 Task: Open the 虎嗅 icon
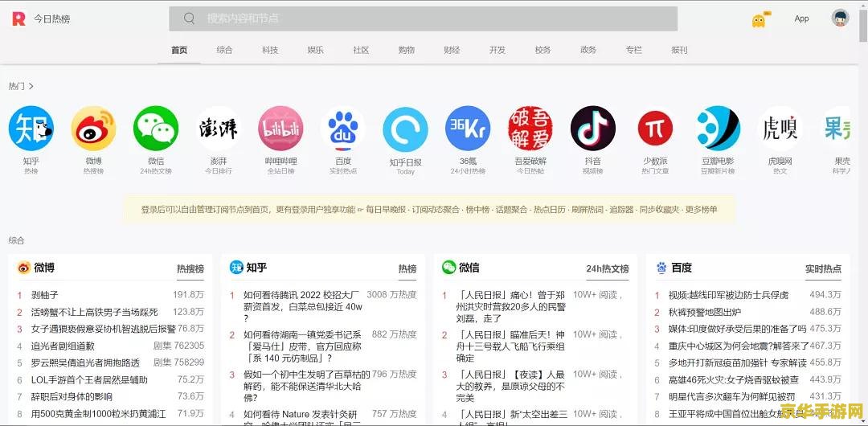(x=780, y=129)
